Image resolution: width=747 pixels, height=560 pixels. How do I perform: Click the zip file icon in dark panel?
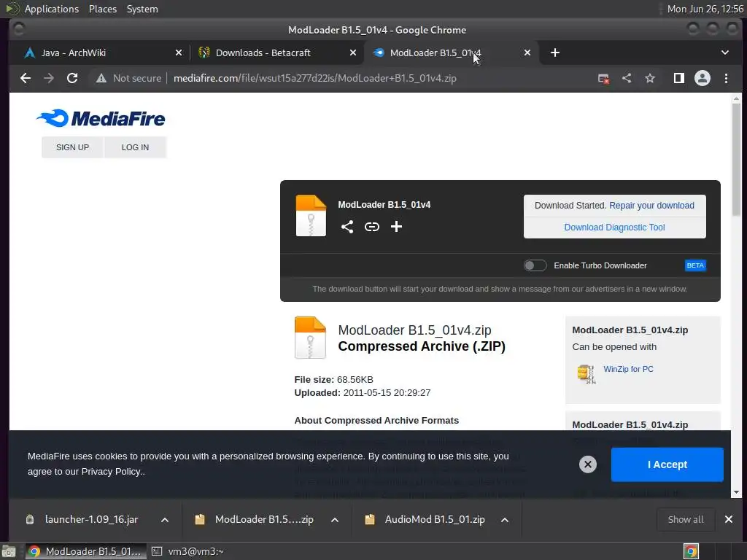tap(311, 216)
